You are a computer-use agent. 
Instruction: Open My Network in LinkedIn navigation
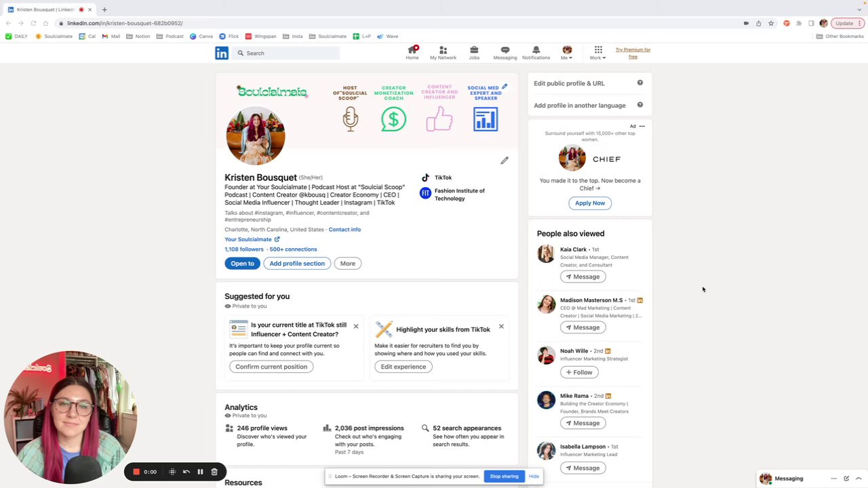tap(443, 53)
